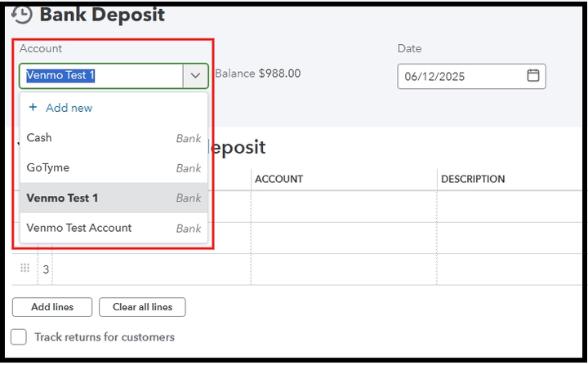Enable Track returns for customers checkbox
This screenshot has height=365, width=588.
18,337
